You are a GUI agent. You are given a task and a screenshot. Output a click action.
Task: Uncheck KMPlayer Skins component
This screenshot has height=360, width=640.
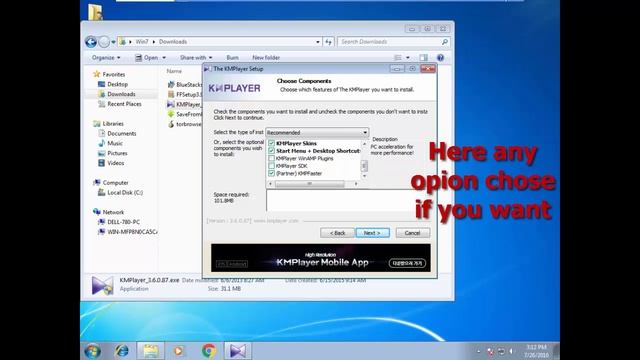(x=271, y=143)
